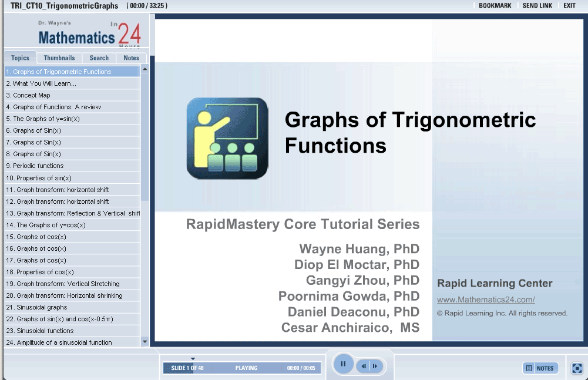This screenshot has height=380, width=588.
Task: Select topic 19. Graph transform: Vertical Stretching
Action: point(72,284)
